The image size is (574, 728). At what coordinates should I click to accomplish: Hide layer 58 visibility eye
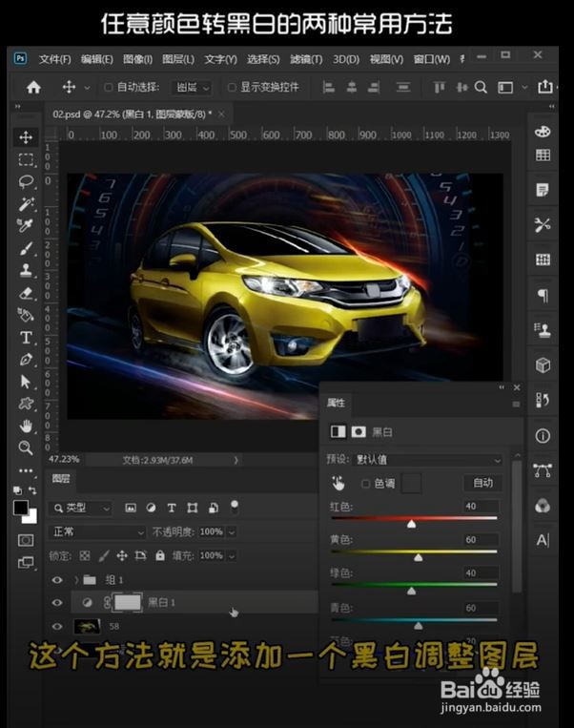[57, 626]
